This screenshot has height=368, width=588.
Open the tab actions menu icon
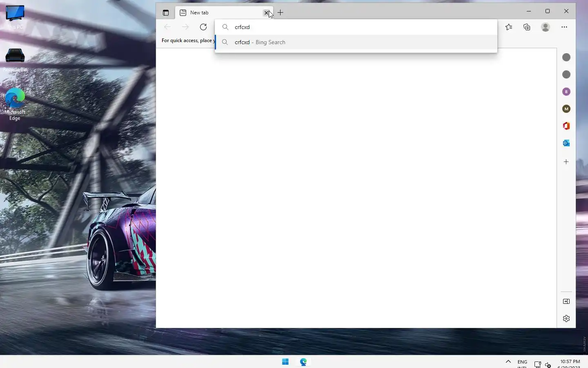pyautogui.click(x=166, y=13)
